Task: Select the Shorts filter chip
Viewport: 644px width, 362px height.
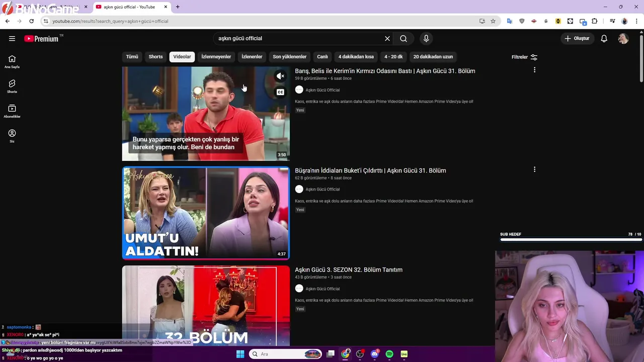Action: (155, 57)
